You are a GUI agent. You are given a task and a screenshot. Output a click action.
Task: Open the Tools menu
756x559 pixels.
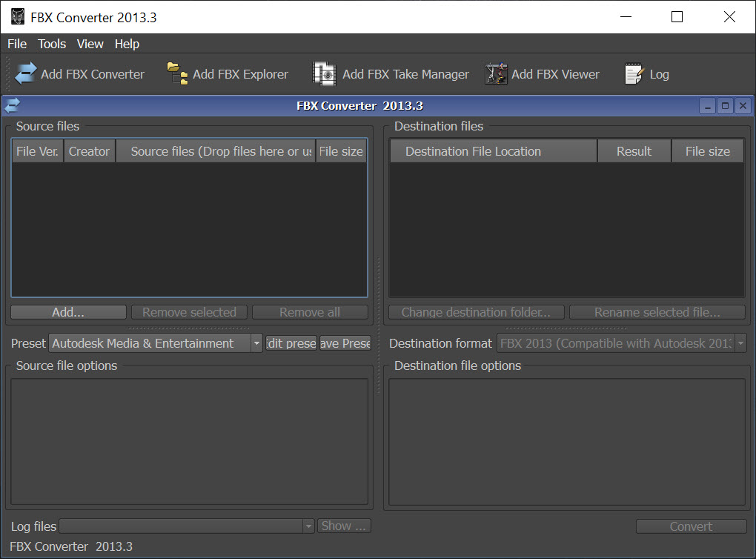point(52,44)
